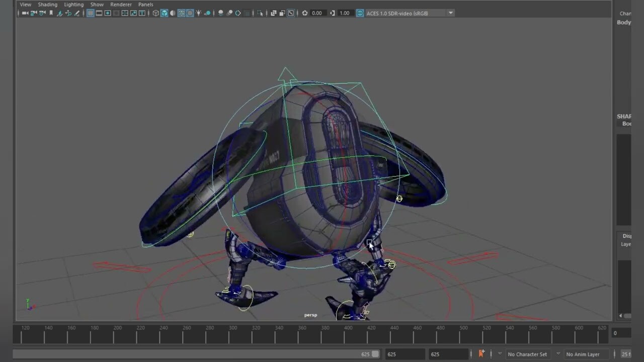This screenshot has width=644, height=362.
Task: Open the No Character Set dropdown
Action: [527, 354]
